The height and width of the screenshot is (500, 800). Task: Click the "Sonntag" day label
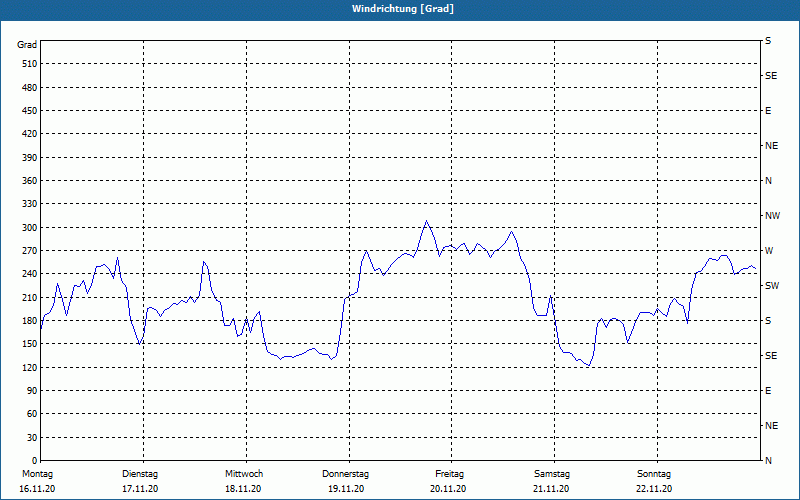(654, 474)
